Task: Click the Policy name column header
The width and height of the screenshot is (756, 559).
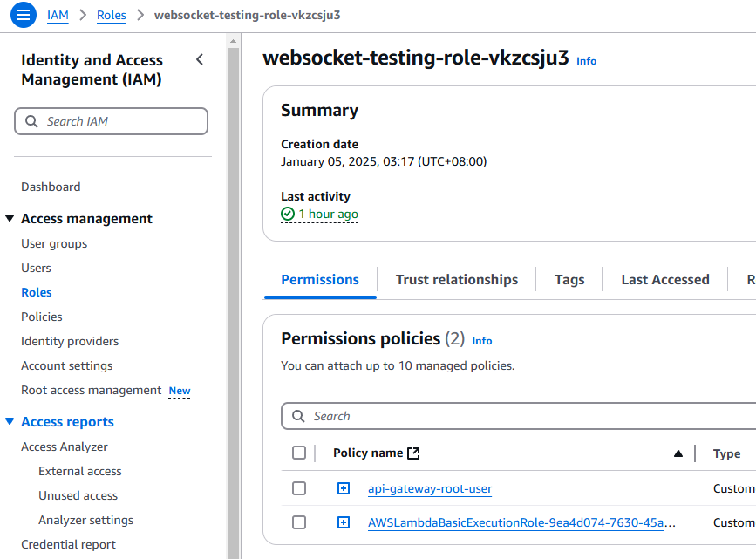Action: point(368,453)
